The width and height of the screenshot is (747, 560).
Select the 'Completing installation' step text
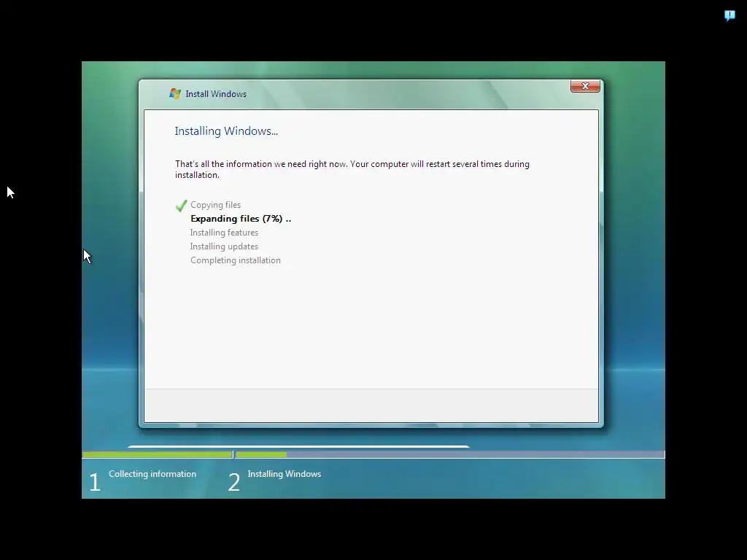(236, 260)
